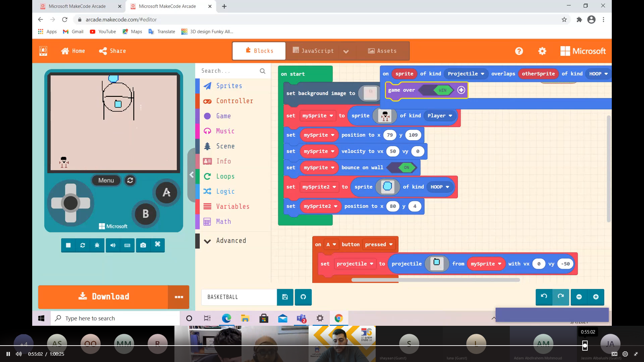644x362 pixels.
Task: Zoom in the blocks workspace
Action: (596, 297)
